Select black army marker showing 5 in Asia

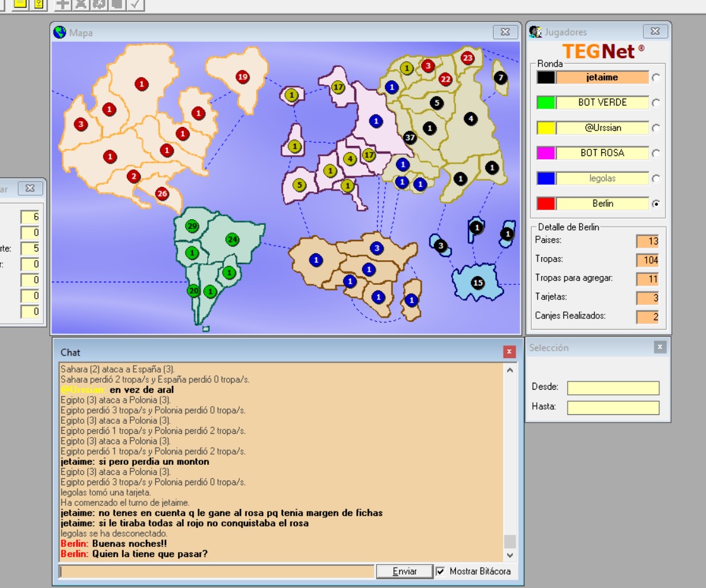(x=436, y=103)
